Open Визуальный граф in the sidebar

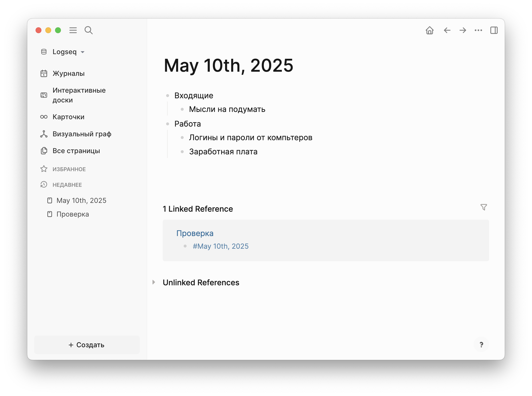pos(82,134)
